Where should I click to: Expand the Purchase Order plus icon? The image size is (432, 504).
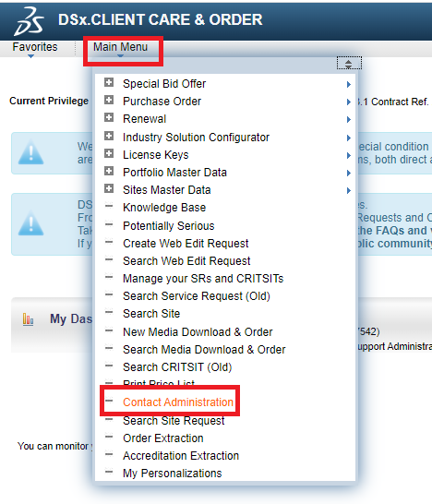109,100
